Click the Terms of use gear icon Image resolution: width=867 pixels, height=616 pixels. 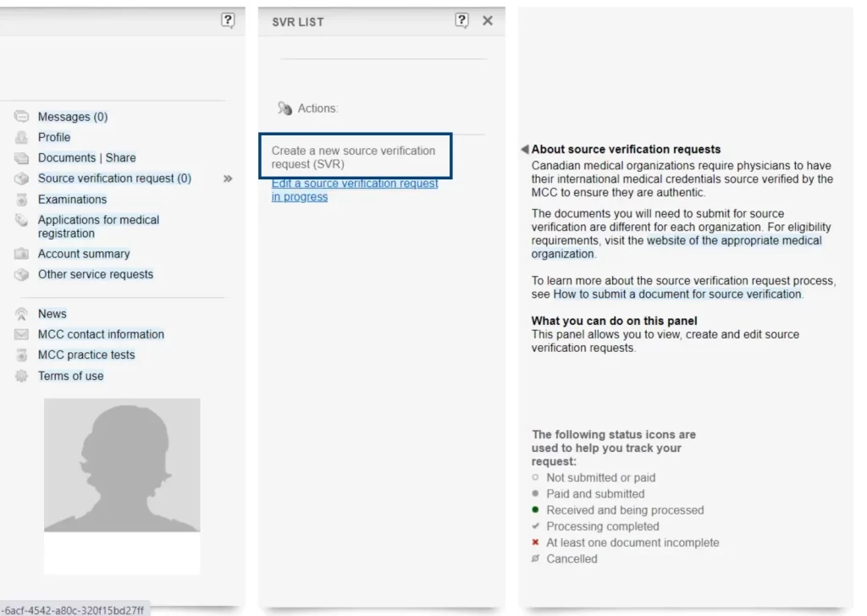pos(22,377)
